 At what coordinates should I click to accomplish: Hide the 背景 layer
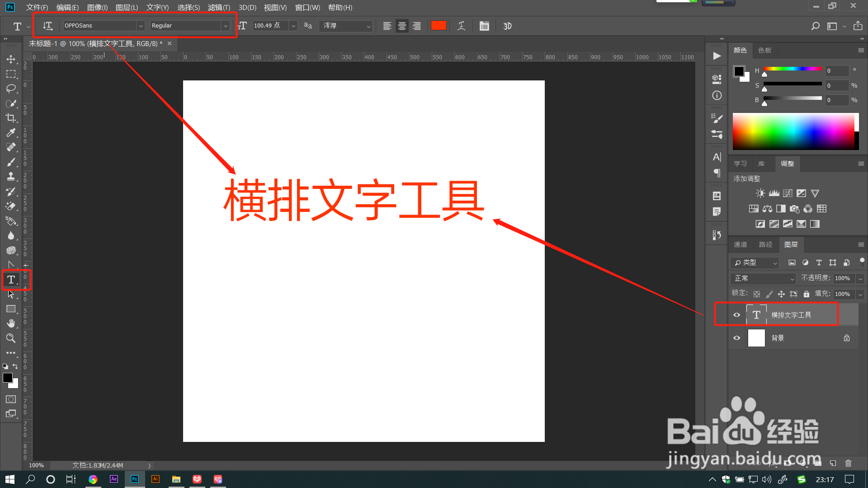tap(737, 338)
